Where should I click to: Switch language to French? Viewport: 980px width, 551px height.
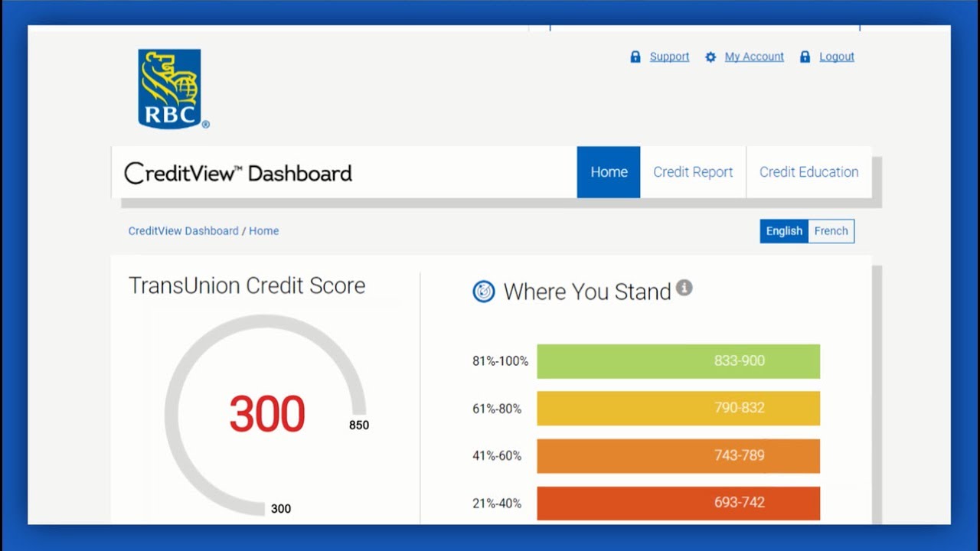coord(831,231)
